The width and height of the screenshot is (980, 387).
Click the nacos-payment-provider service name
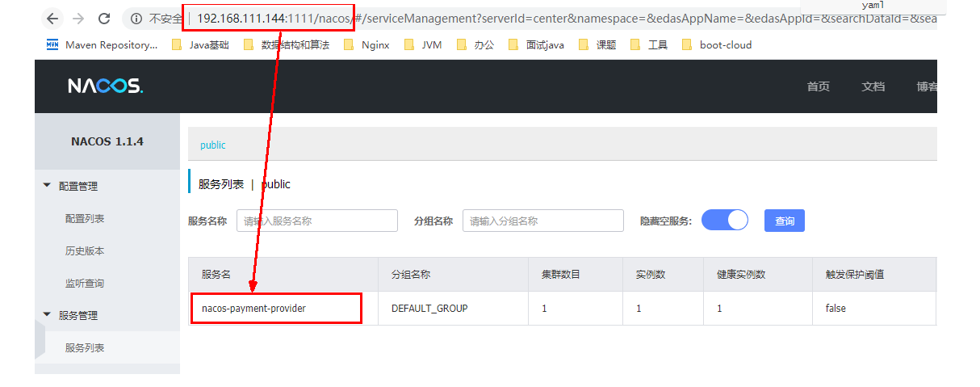coord(253,309)
